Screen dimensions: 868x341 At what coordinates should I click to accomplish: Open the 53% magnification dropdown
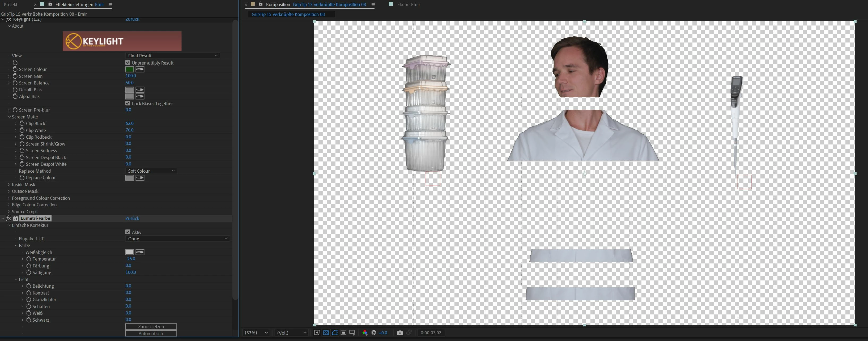click(256, 333)
